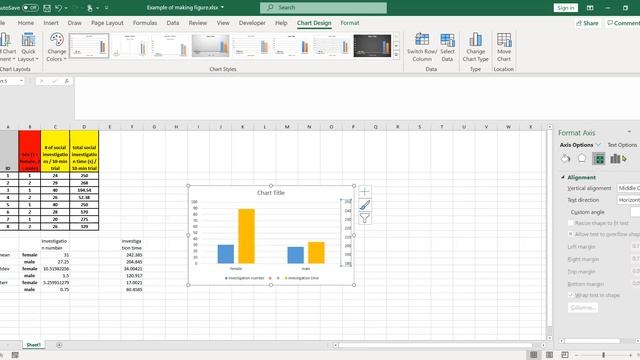Toggle Wrap text in shape checkbox
This screenshot has height=360, width=640.
tap(571, 295)
